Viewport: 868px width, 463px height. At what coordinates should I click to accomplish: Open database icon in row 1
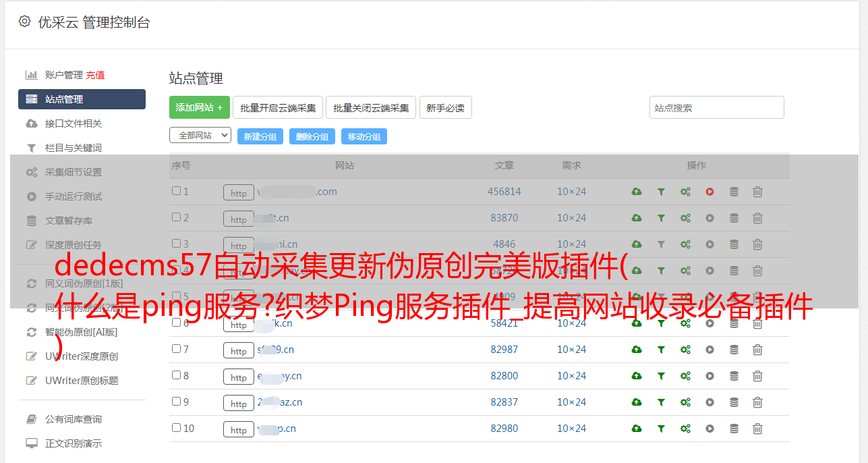pos(734,192)
